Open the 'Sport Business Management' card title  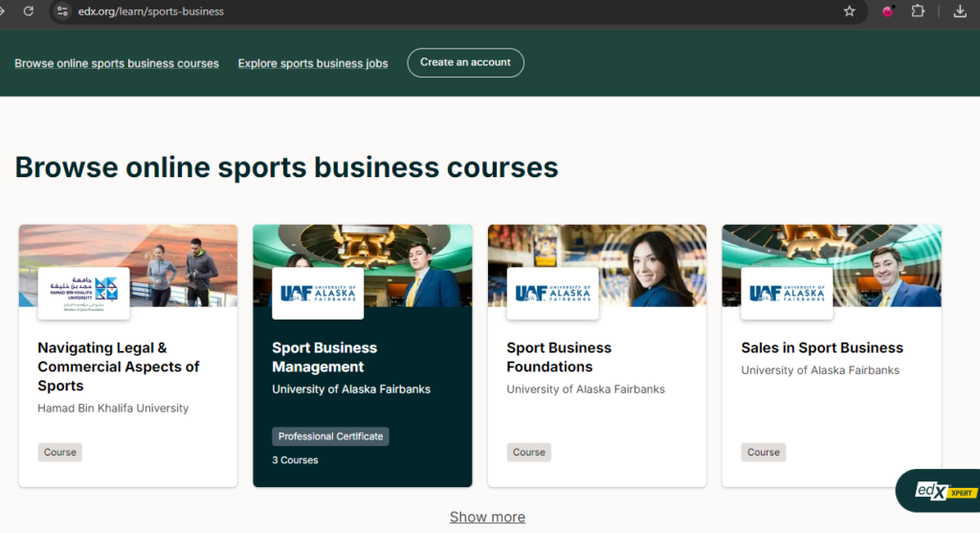324,357
